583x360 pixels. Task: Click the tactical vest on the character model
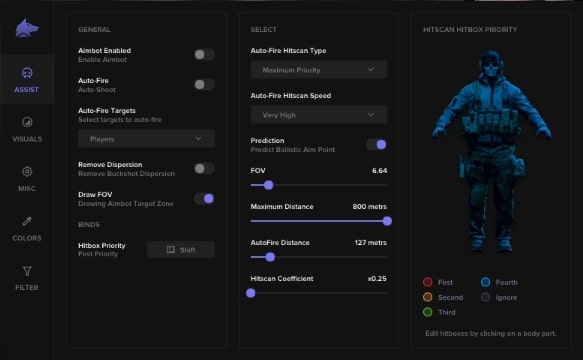pos(490,121)
